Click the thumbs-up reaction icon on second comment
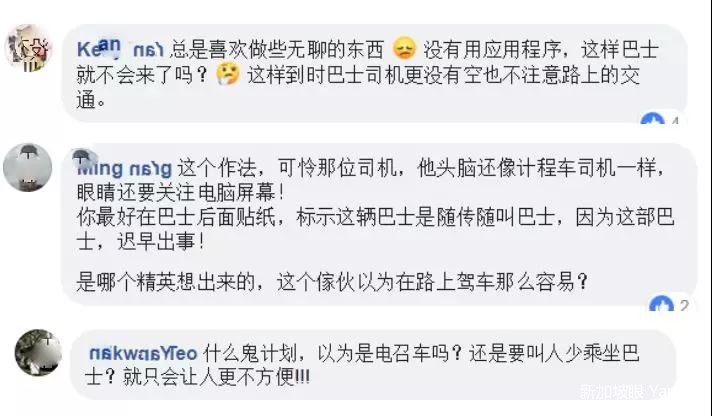This screenshot has width=712, height=416. (662, 303)
